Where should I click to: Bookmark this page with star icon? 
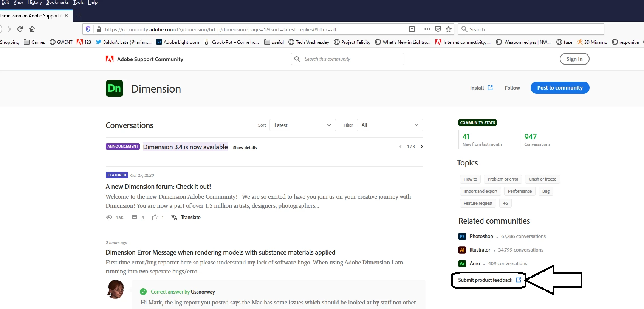coord(449,29)
